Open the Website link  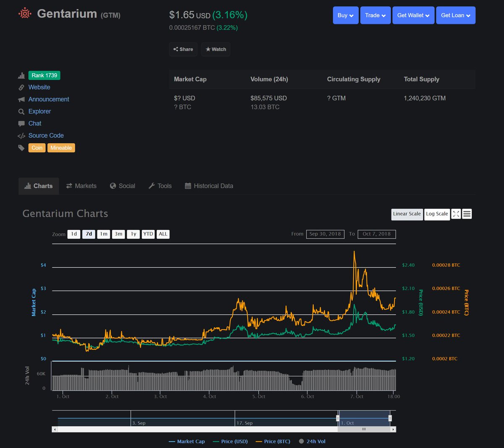tap(39, 87)
